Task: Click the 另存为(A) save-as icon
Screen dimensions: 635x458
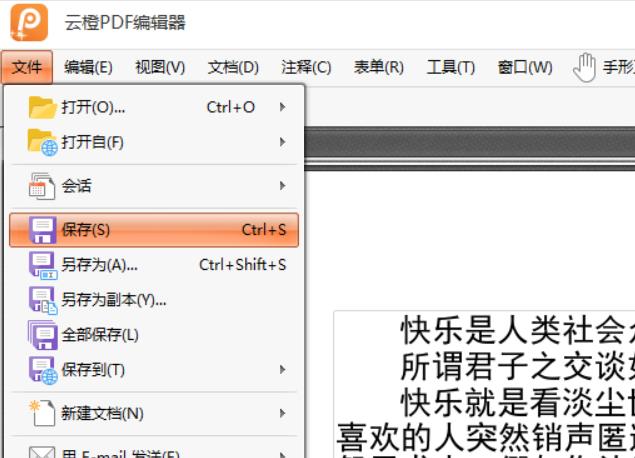Action: click(43, 265)
